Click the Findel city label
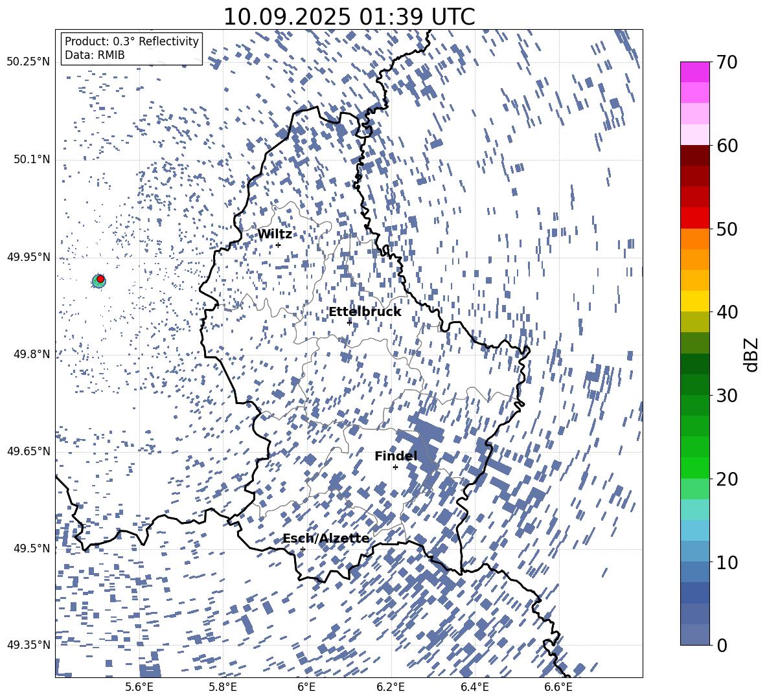The height and width of the screenshot is (700, 767). (396, 456)
